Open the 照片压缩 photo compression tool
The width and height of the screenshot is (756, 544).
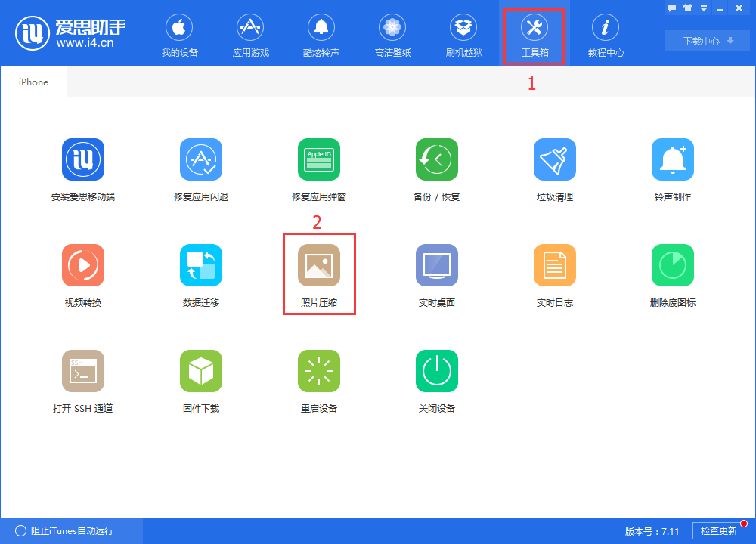click(x=319, y=274)
